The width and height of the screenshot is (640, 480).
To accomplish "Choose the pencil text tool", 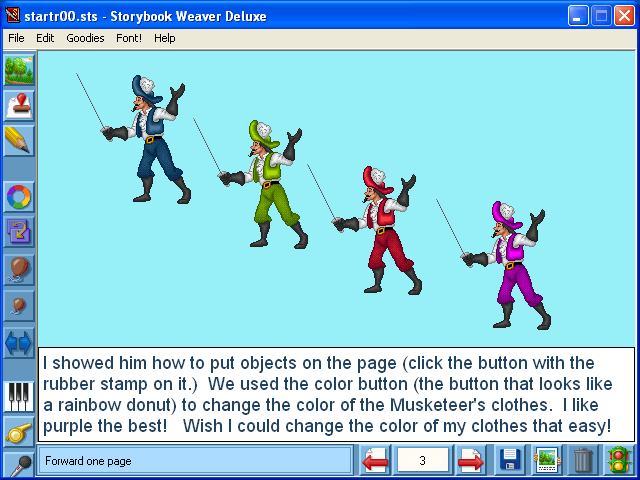I will pos(19,141).
